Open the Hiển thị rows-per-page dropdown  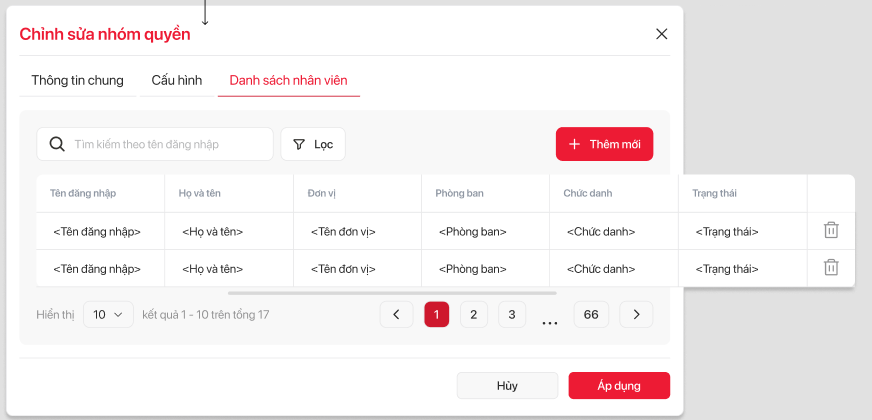(108, 314)
